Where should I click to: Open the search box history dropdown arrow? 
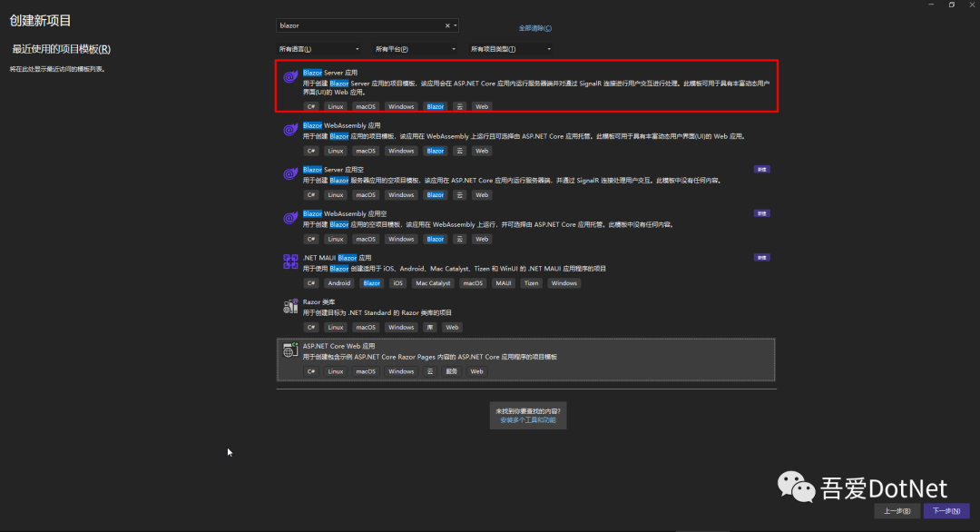455,25
